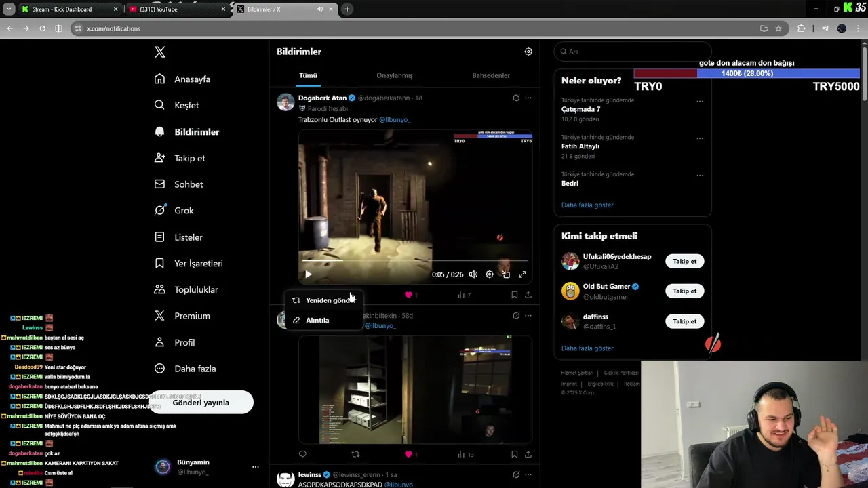Open more options on lewinss post
The height and width of the screenshot is (488, 868).
[528, 474]
